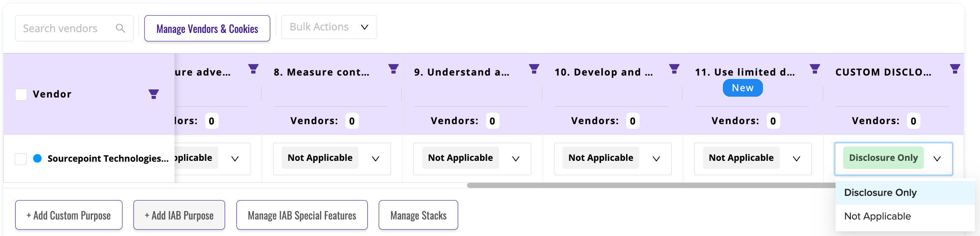The image size is (980, 236).
Task: Click Sourcepoint Technologies blue status dot
Action: pyautogui.click(x=38, y=158)
